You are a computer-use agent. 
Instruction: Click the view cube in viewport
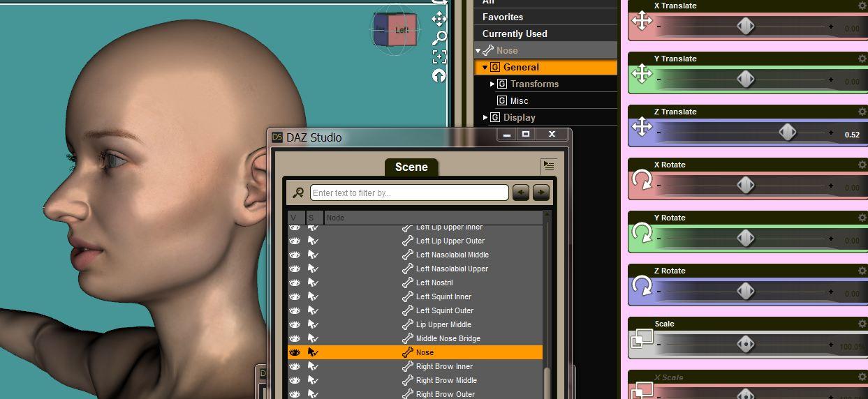[x=395, y=30]
